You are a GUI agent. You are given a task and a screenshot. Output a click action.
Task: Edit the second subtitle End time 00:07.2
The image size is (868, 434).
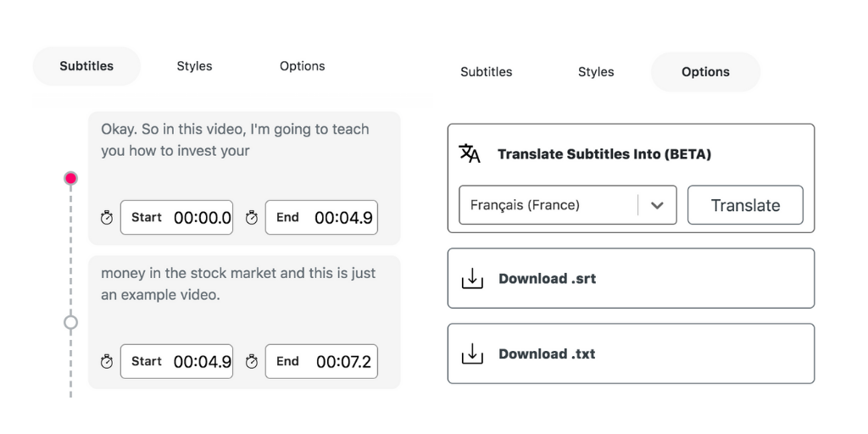(x=321, y=361)
